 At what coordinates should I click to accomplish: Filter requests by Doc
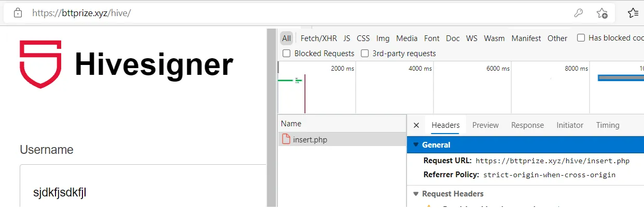coord(453,38)
